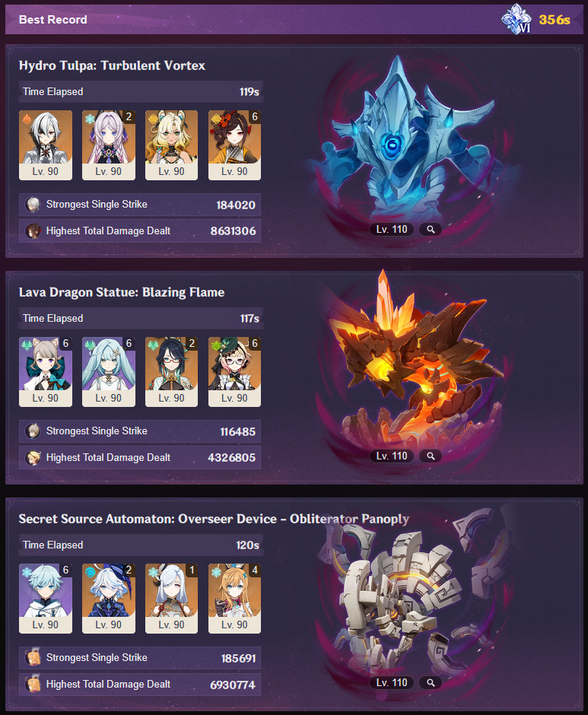Click Highest Total Damage avatar with 8631306

click(x=33, y=231)
